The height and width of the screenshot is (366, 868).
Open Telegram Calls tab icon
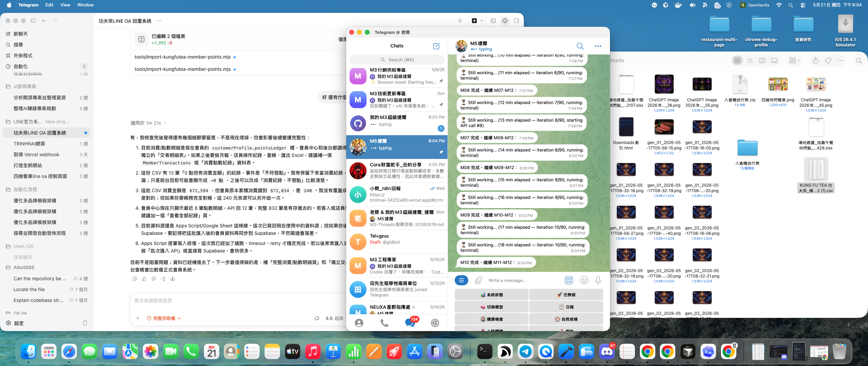(x=384, y=323)
